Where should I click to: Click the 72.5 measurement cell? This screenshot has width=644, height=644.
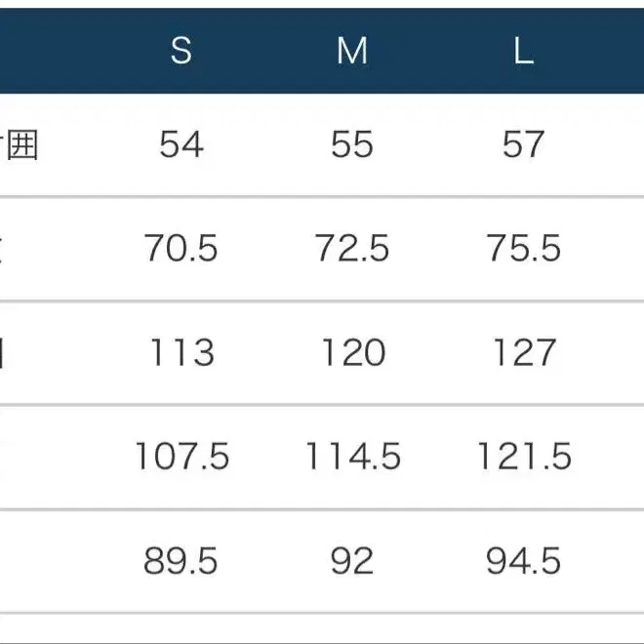[x=352, y=249]
